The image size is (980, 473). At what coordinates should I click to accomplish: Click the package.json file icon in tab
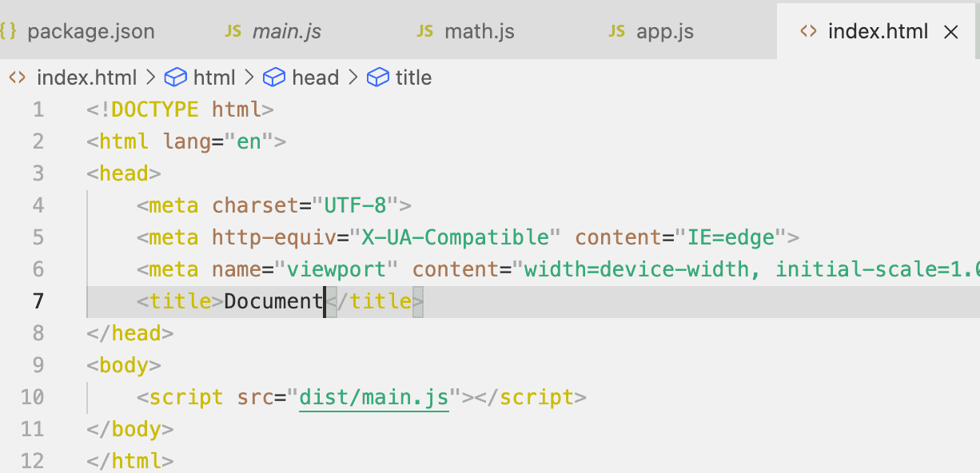[x=9, y=31]
